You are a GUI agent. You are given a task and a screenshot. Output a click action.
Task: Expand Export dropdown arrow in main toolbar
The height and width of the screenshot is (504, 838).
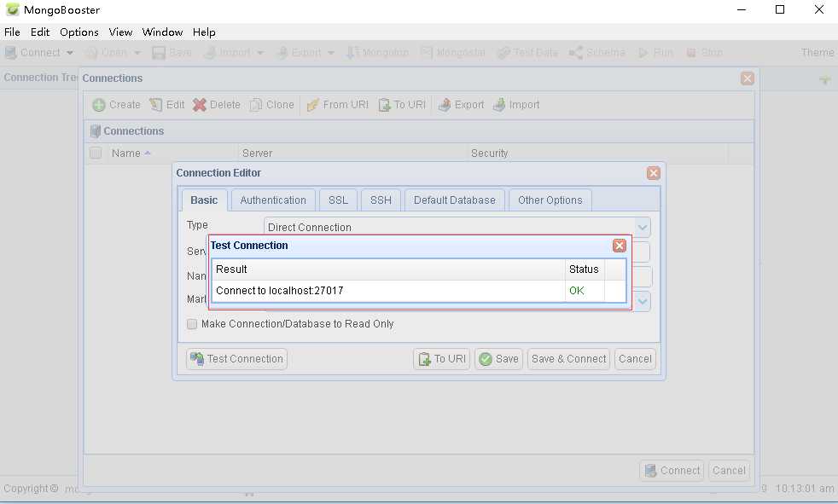[331, 53]
